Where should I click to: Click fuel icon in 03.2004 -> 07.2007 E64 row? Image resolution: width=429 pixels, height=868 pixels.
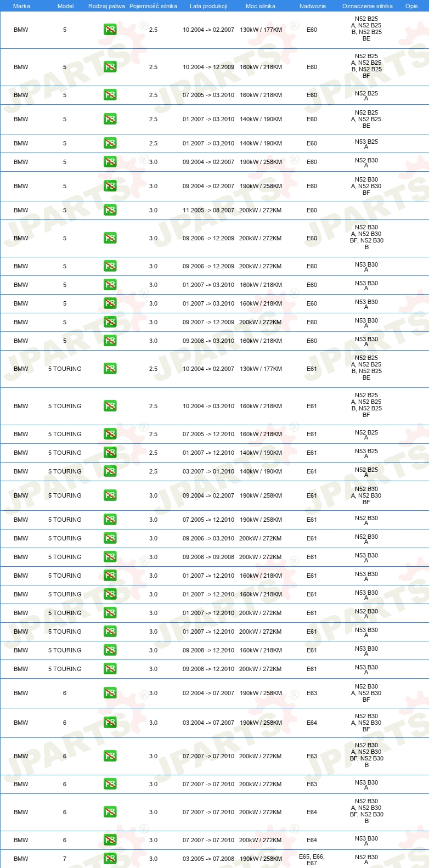110,723
